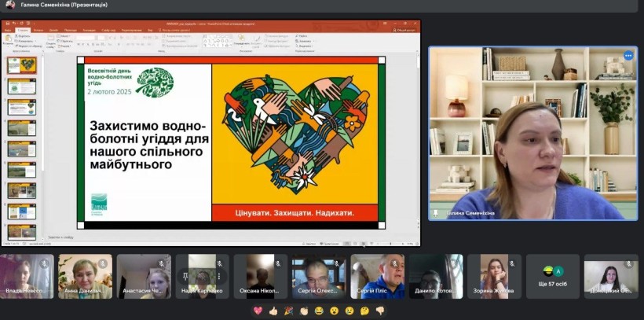Image resolution: width=644 pixels, height=320 pixels.
Task: Send the thinking face emoji reaction
Action: (x=364, y=311)
